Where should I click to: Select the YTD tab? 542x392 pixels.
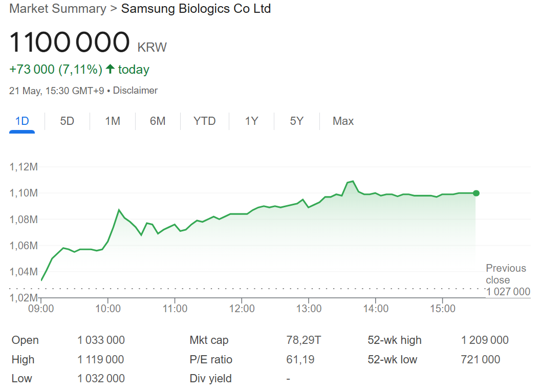coord(205,121)
